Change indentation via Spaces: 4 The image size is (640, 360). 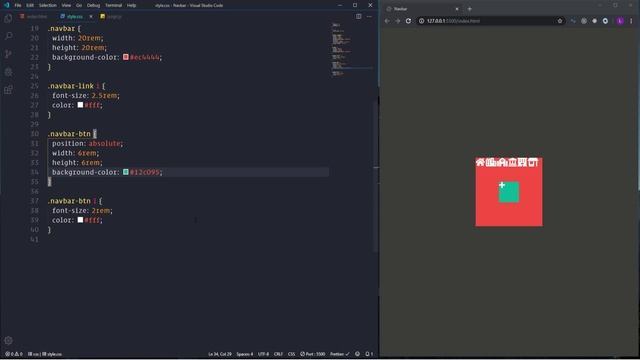pos(244,354)
